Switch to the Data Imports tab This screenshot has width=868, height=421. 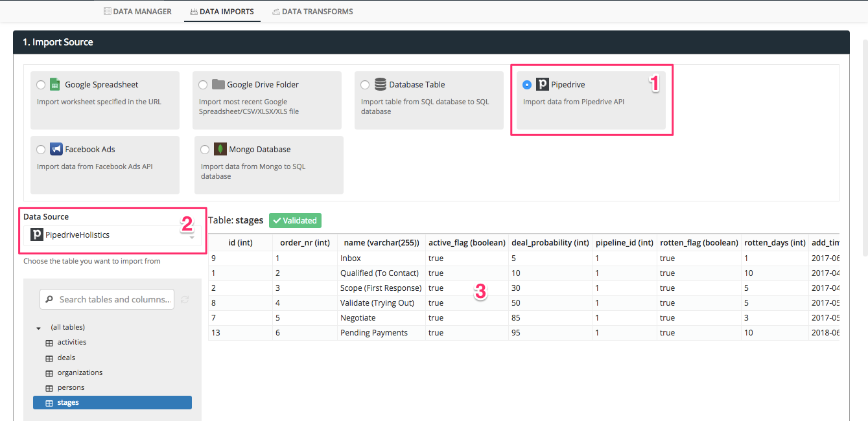(222, 12)
